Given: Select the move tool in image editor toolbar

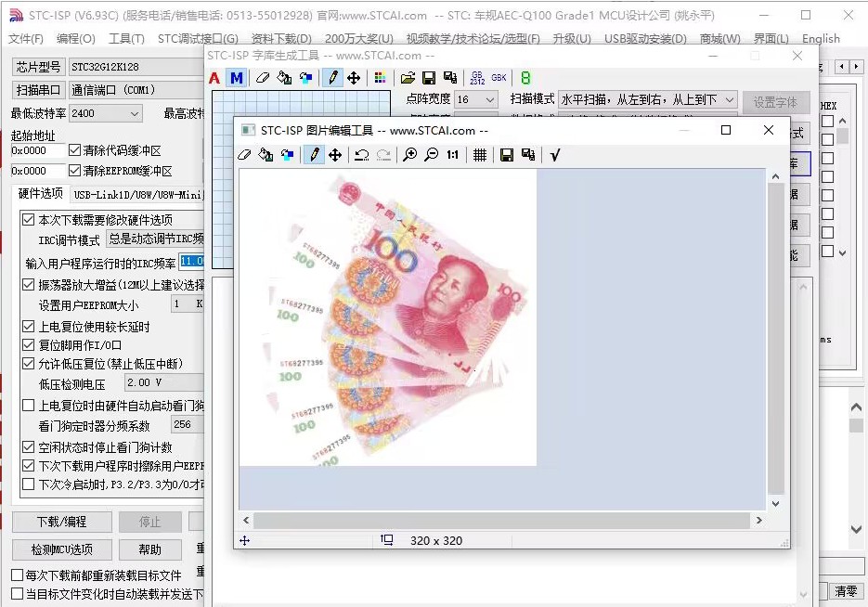Looking at the screenshot, I should [x=335, y=155].
